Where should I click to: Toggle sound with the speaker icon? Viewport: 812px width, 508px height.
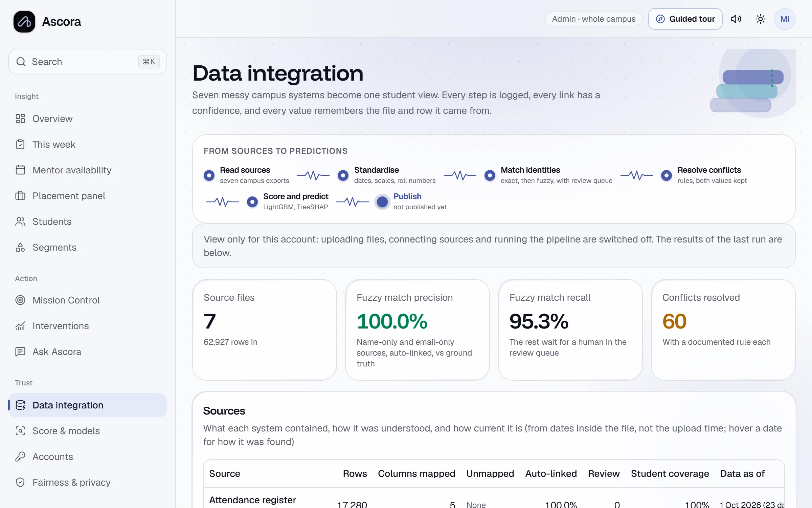coord(736,19)
